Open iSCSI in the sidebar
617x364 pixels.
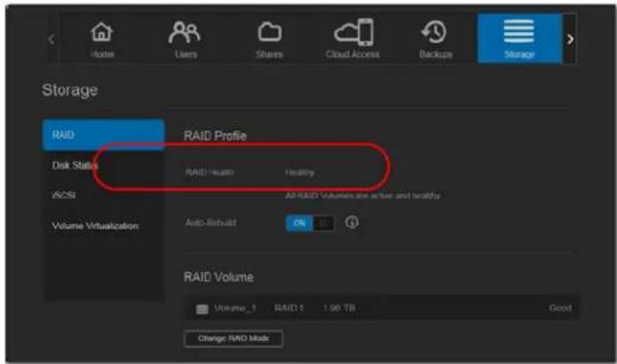[x=64, y=195]
